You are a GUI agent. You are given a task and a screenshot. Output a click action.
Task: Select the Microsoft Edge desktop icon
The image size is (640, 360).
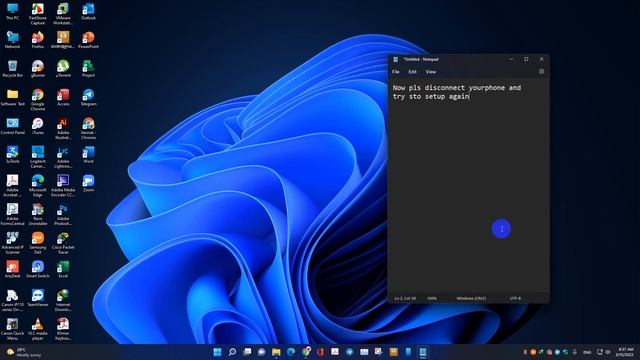click(38, 185)
